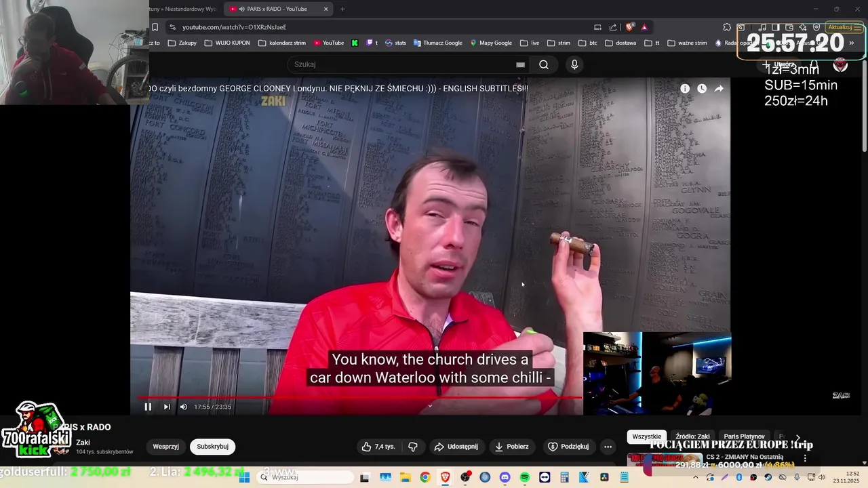Open Discord from taskbar
868x488 pixels.
[505, 477]
